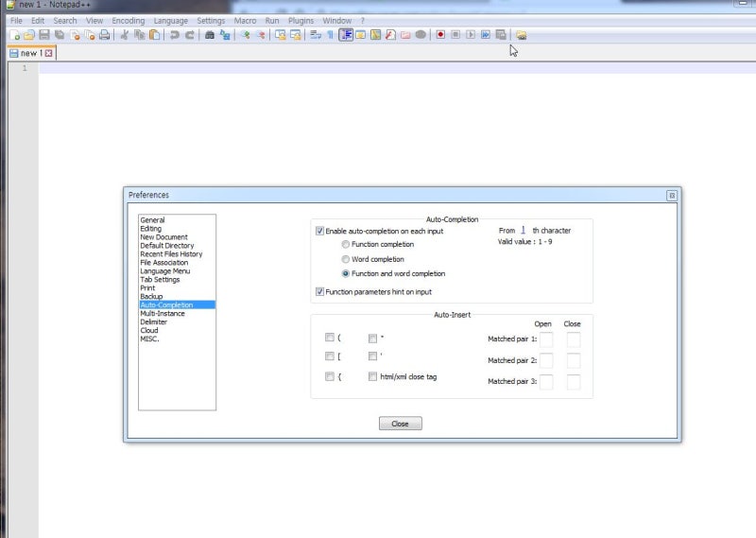The image size is (756, 538).
Task: Open the Search menu
Action: click(65, 21)
